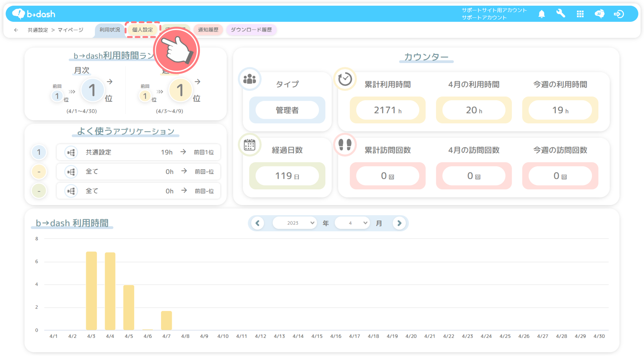
Task: Go back with the left arrow
Action: point(16,30)
